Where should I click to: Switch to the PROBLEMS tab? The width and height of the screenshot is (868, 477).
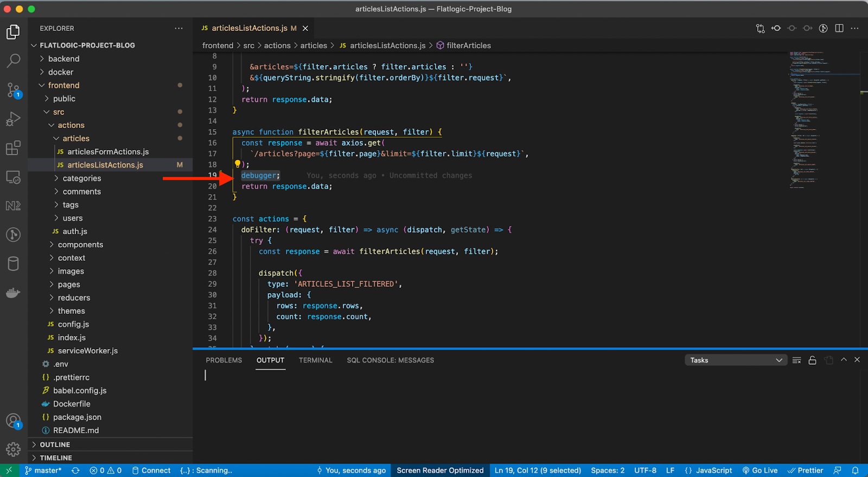[224, 360]
